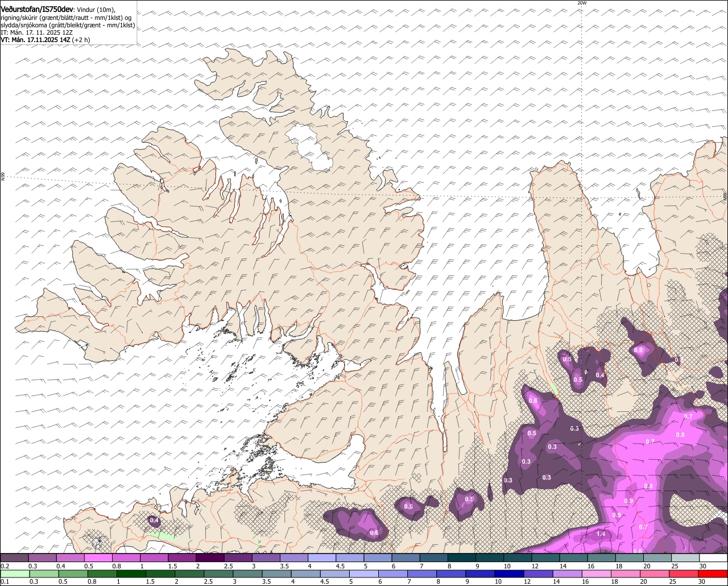Select the medium green 0.5 swatch in bottom legend row
This screenshot has height=586, width=728.
tap(73, 573)
